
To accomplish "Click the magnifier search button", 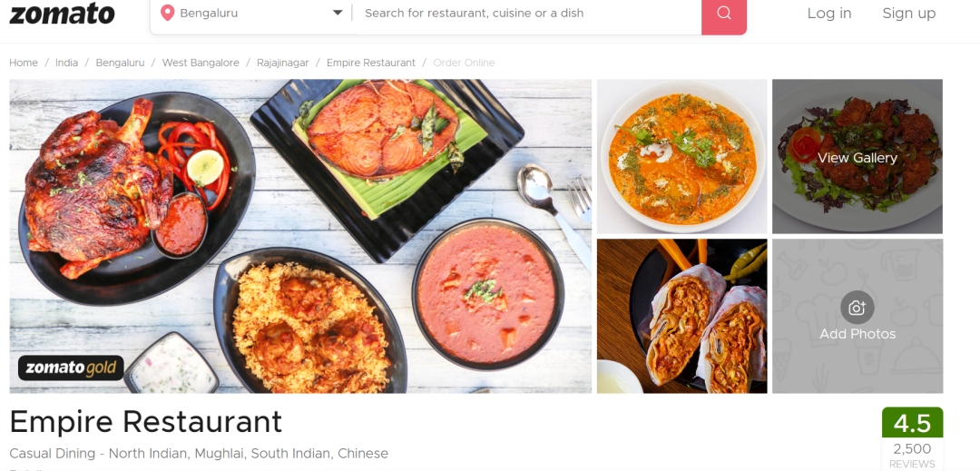I will [x=724, y=13].
